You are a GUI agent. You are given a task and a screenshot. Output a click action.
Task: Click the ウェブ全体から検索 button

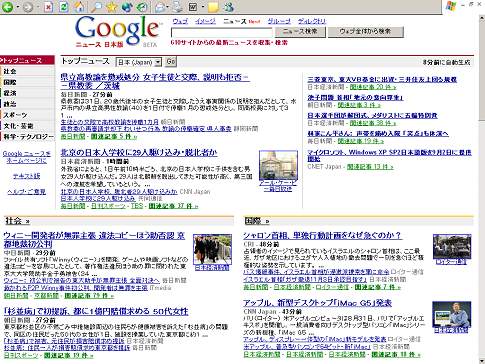[366, 32]
